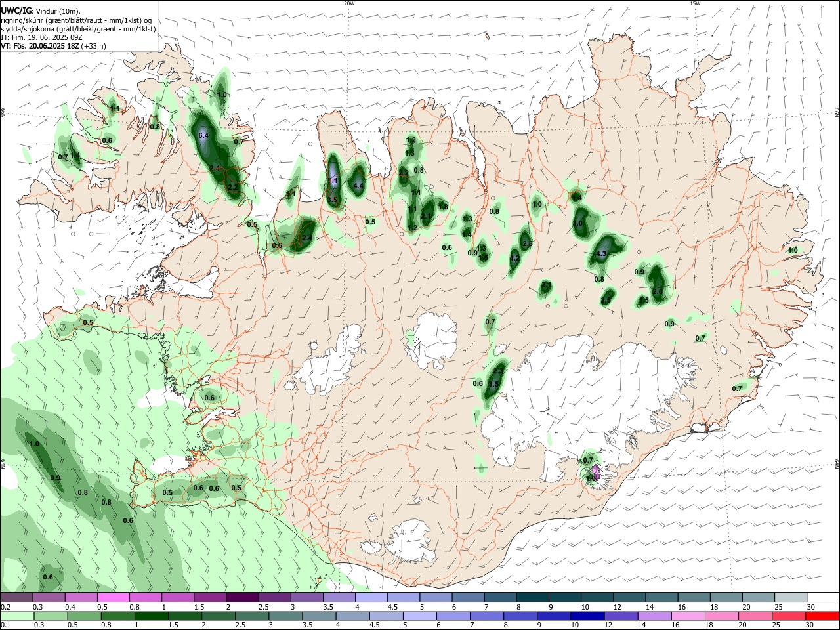Click the 20W longitude label
This screenshot has width=840, height=630.
349,3
